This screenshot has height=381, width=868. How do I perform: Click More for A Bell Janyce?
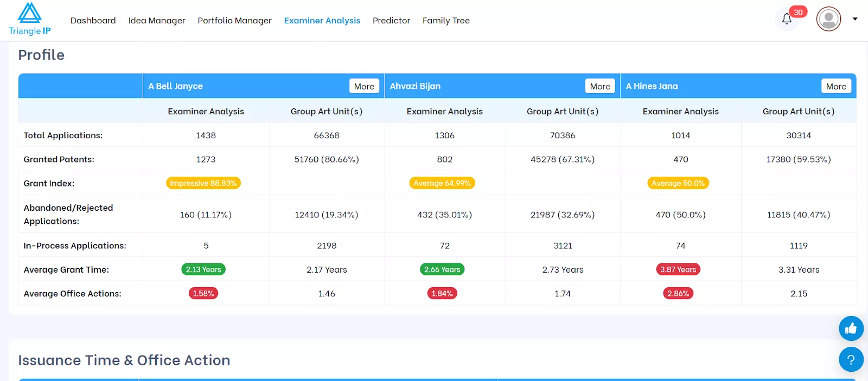[364, 86]
